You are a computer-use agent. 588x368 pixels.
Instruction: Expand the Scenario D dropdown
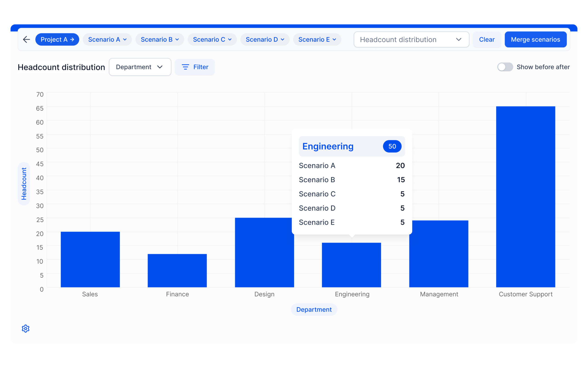(265, 39)
